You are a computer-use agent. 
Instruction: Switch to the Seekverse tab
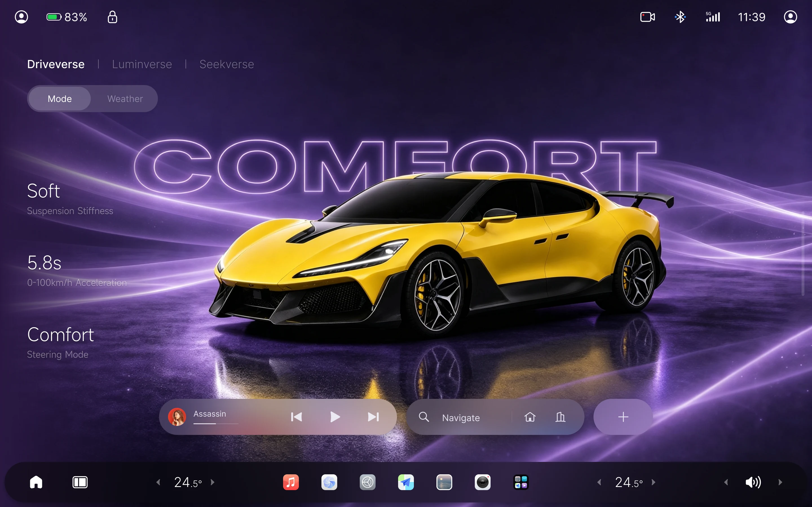click(226, 64)
